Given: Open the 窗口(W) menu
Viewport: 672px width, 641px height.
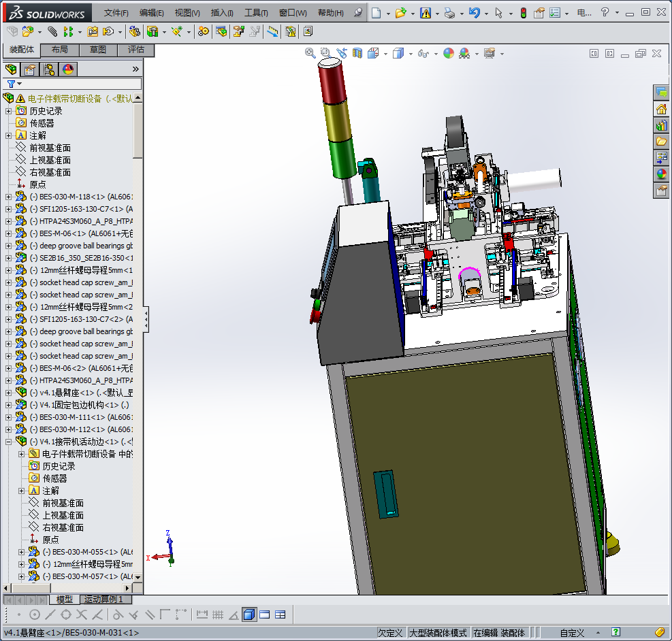Looking at the screenshot, I should tap(293, 14).
